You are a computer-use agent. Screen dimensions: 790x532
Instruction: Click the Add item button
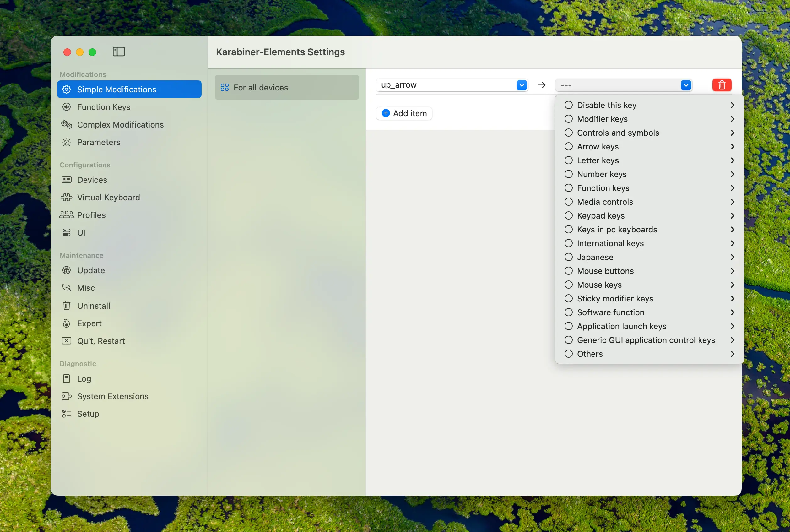(404, 113)
